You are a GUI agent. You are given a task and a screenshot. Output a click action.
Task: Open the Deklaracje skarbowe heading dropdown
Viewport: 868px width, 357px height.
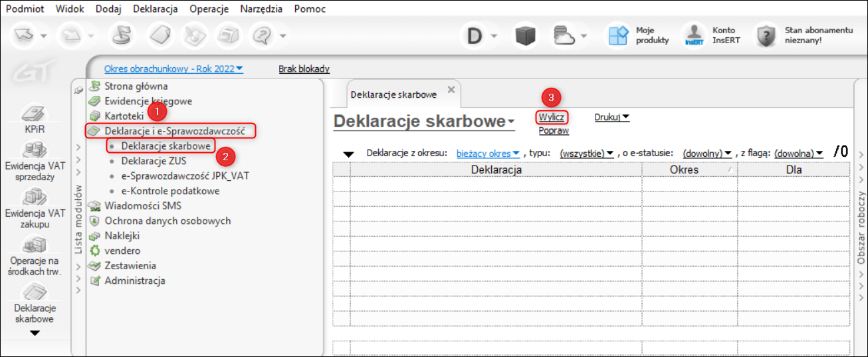coord(511,122)
